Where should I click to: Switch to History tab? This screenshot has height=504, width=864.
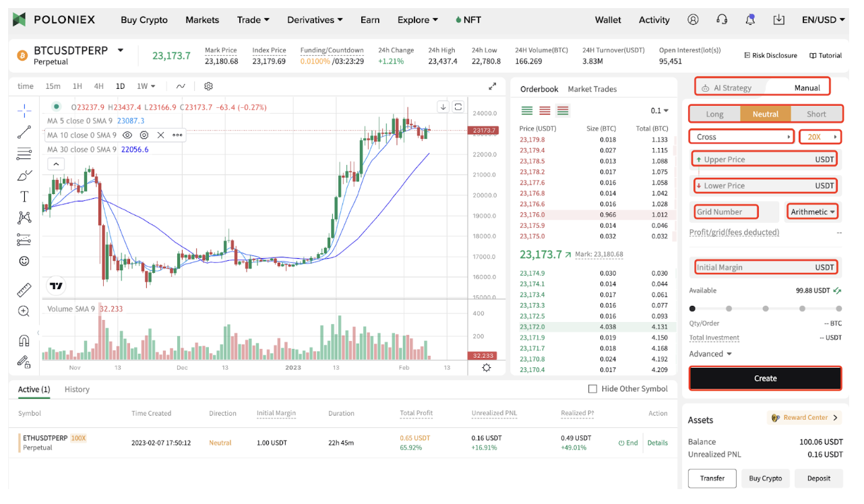tap(77, 389)
